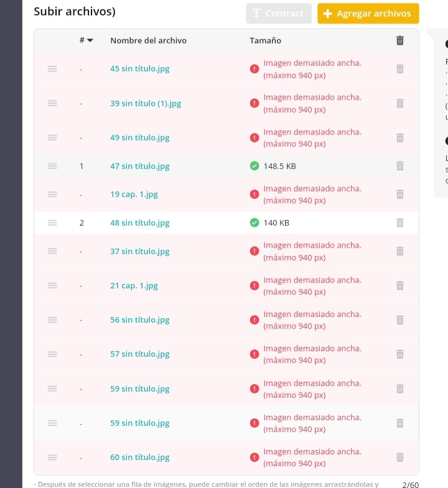This screenshot has height=488, width=448.
Task: Click the Contract button
Action: coord(278,14)
